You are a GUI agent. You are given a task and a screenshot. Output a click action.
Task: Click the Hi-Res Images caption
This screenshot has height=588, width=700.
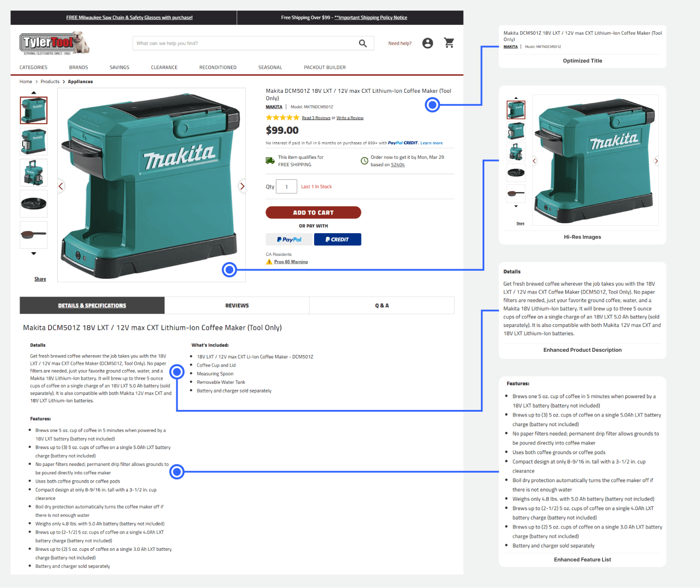[582, 237]
